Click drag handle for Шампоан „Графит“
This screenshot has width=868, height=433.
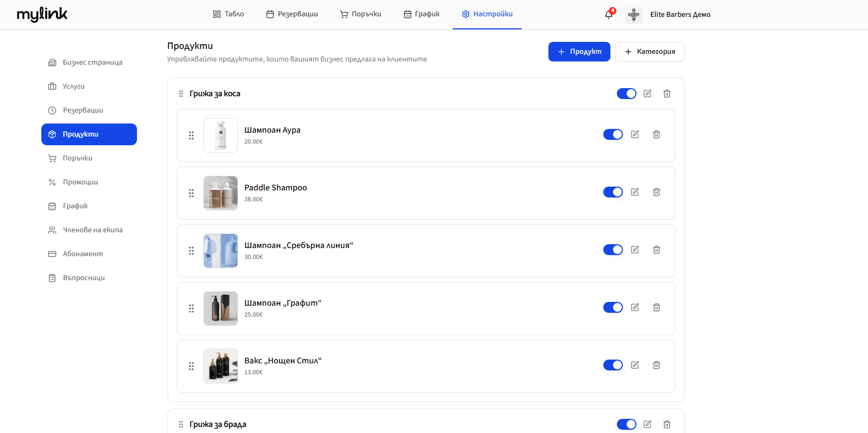pos(191,308)
